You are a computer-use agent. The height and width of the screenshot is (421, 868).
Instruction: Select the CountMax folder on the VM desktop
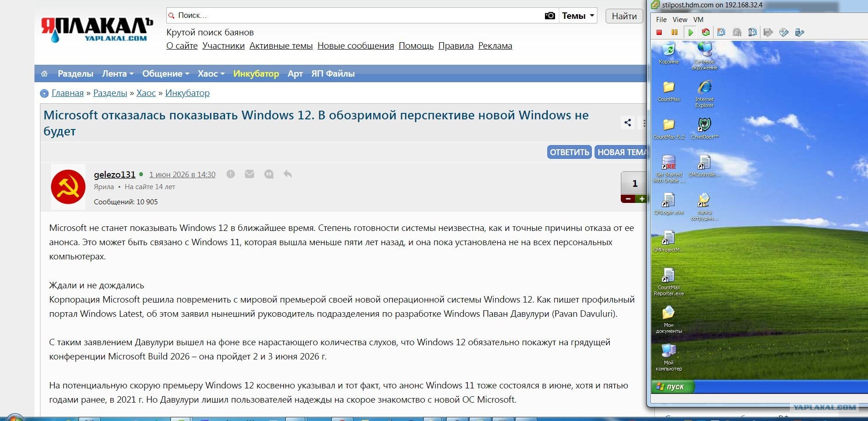(669, 91)
